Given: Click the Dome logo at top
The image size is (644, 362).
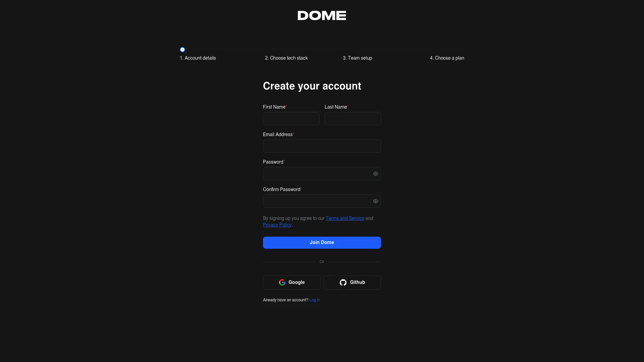Looking at the screenshot, I should pos(322,15).
